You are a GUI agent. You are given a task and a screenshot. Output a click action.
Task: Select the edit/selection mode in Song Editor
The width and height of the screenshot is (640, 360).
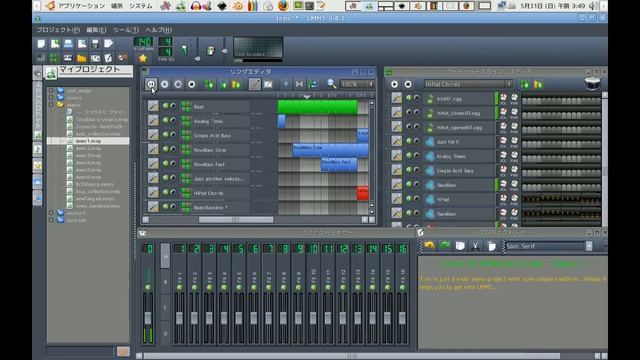click(x=268, y=84)
